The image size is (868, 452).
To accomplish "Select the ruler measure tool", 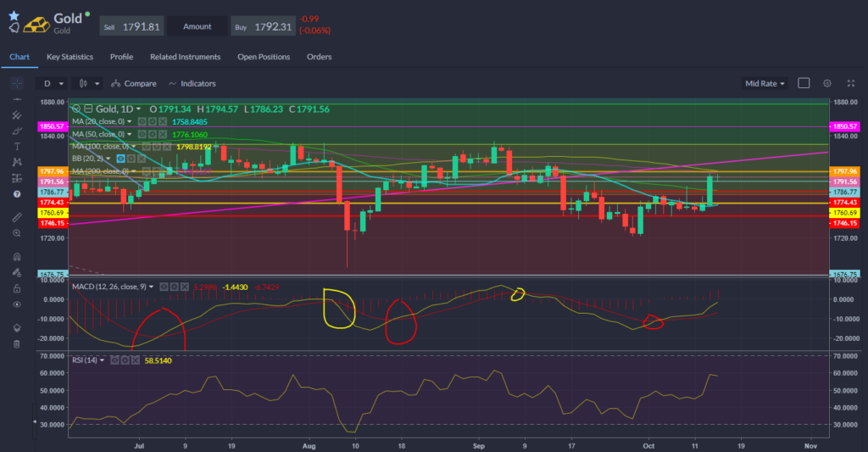I will pos(17,217).
